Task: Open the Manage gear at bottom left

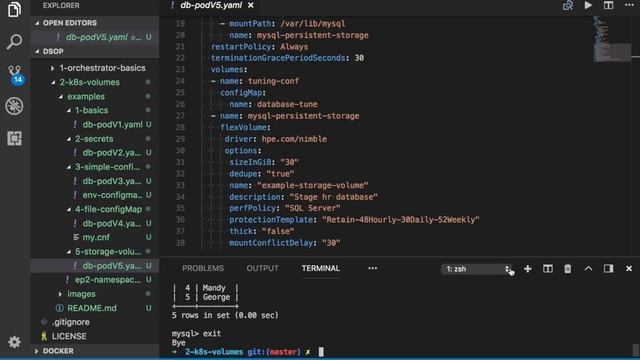Action: 14,342
